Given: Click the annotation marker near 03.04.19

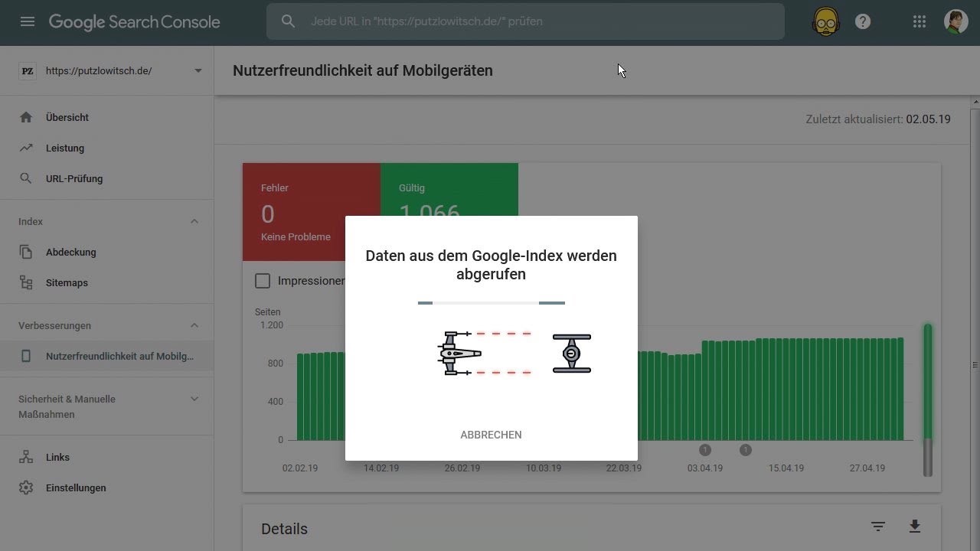Looking at the screenshot, I should coord(705,450).
